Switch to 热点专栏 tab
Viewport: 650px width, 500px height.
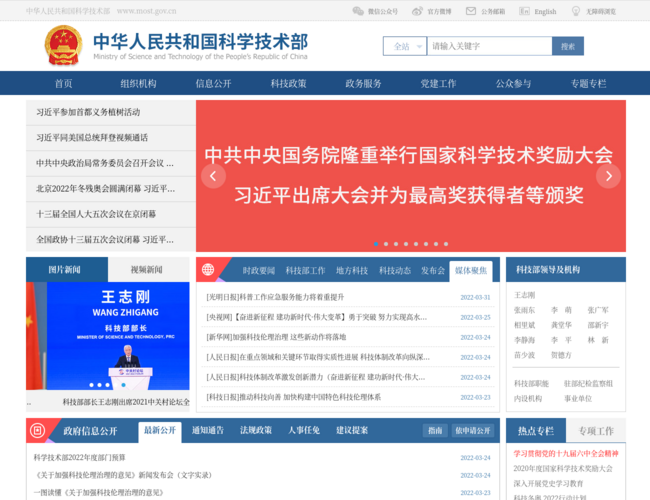(x=536, y=431)
